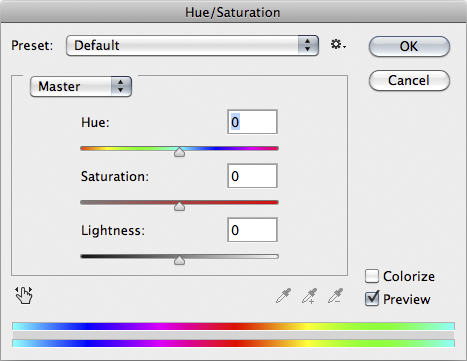Click the Hue value input field

(x=252, y=122)
